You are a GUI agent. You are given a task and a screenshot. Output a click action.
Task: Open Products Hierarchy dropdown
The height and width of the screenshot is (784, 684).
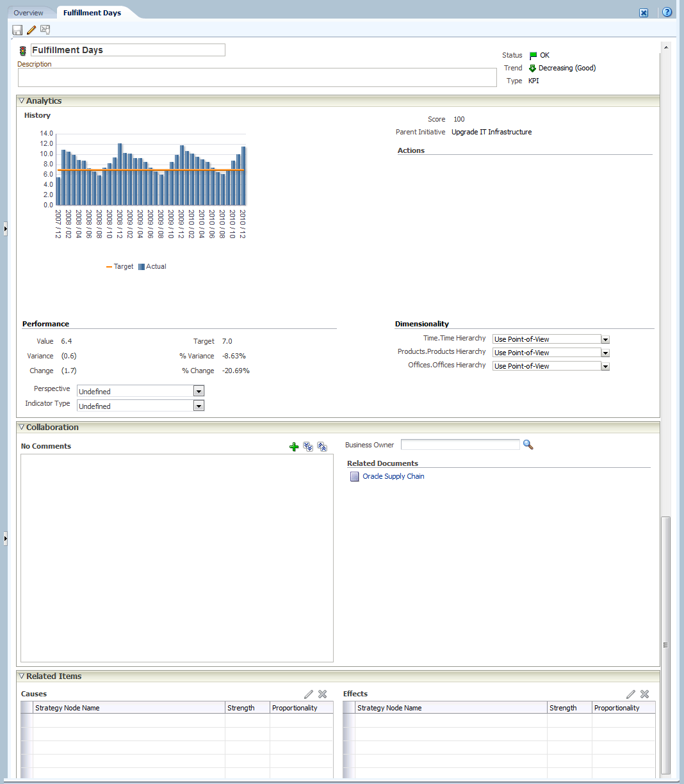pos(605,353)
